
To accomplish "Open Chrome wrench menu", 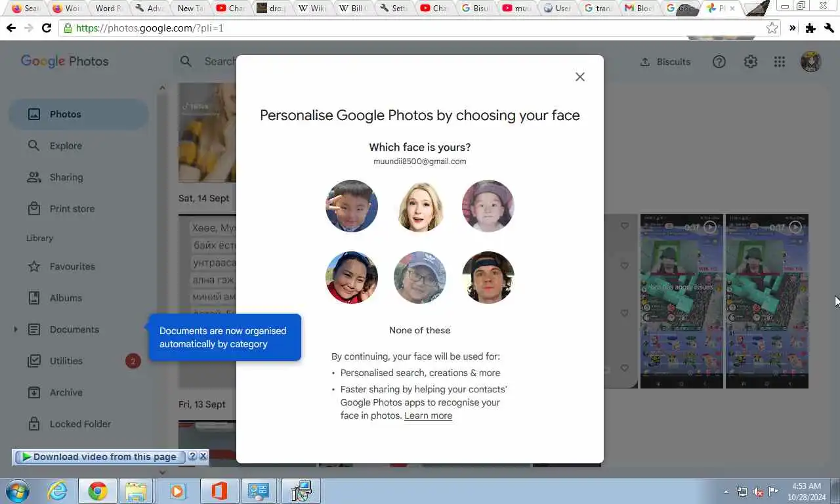I will click(829, 28).
